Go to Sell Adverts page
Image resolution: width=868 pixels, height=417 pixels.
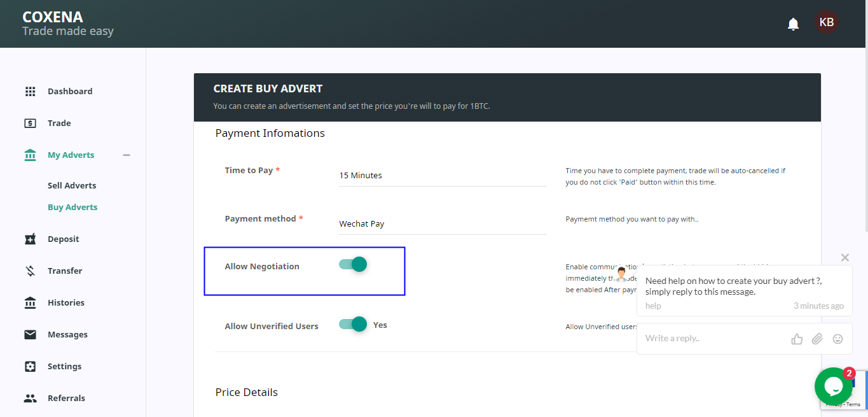[x=72, y=186]
